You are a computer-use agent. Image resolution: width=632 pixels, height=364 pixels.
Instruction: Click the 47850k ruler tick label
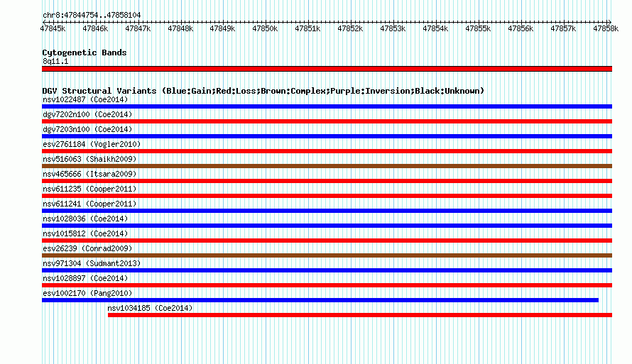click(x=265, y=29)
